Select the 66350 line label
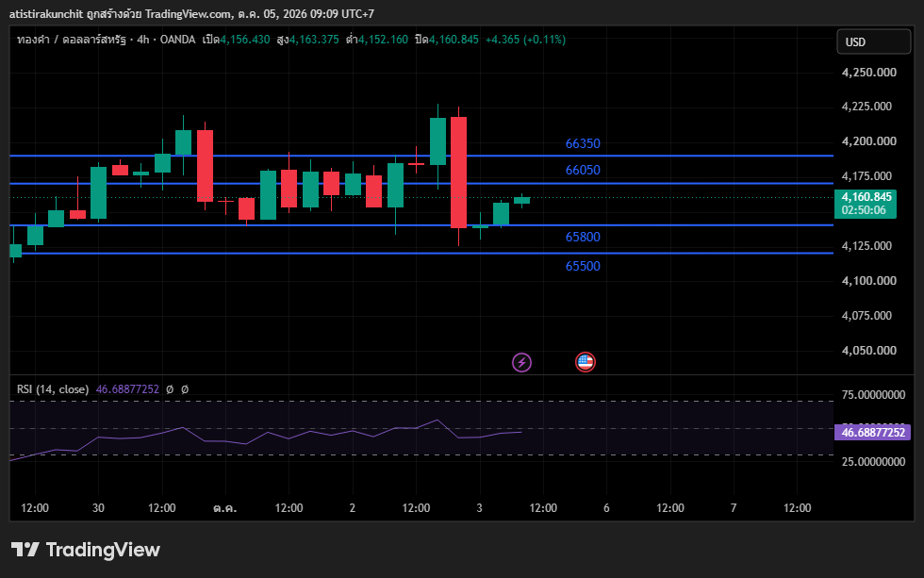The height and width of the screenshot is (578, 924). pyautogui.click(x=583, y=143)
